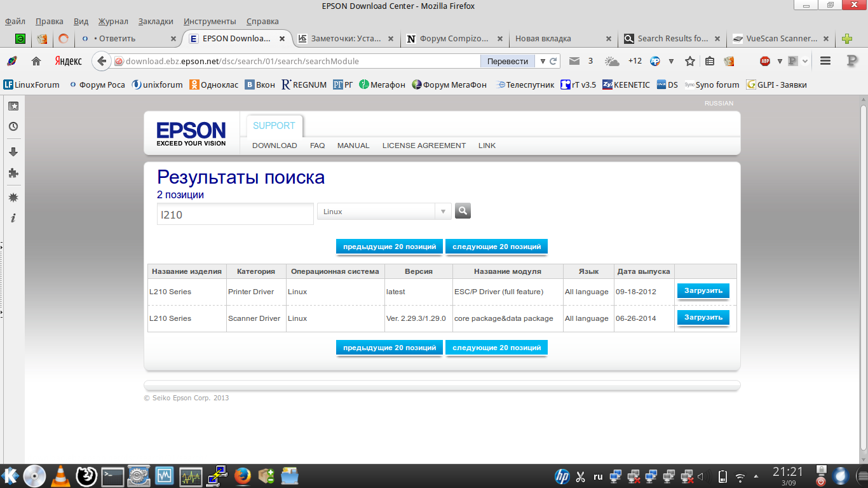Open the Правка menu
The width and height of the screenshot is (868, 488).
50,22
